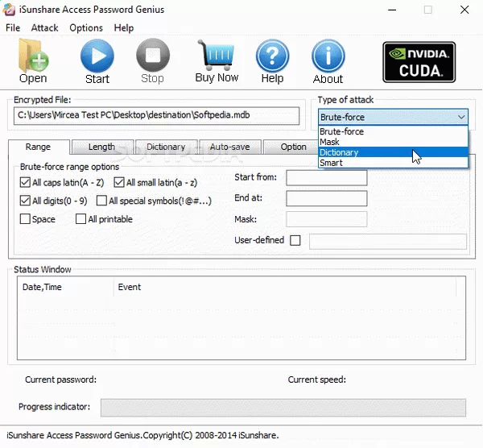This screenshot has height=448, width=483.
Task: Click the Encrypted File path field
Action: click(x=156, y=115)
